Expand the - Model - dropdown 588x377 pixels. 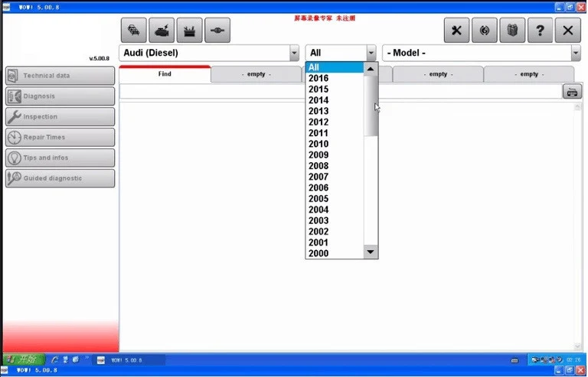[576, 54]
